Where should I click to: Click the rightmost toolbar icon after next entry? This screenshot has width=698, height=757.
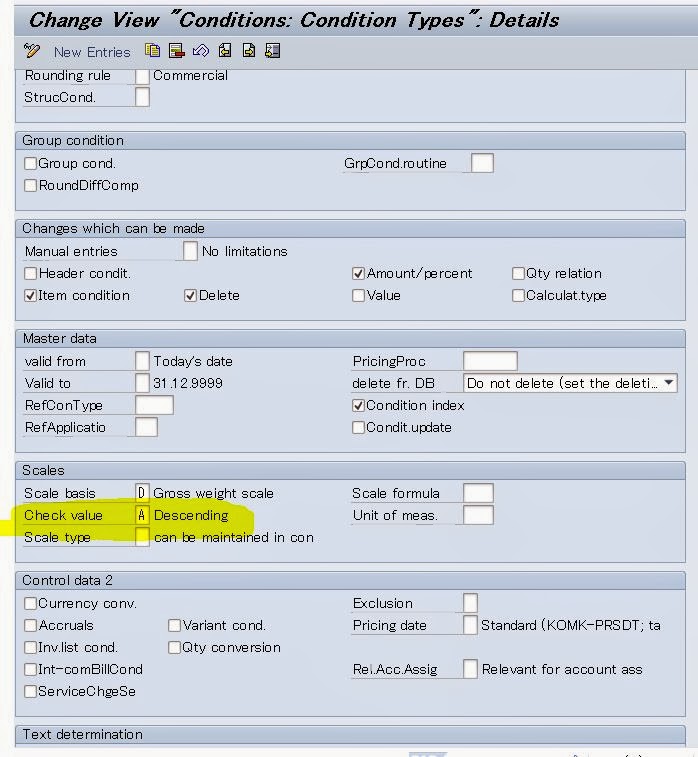click(x=273, y=50)
